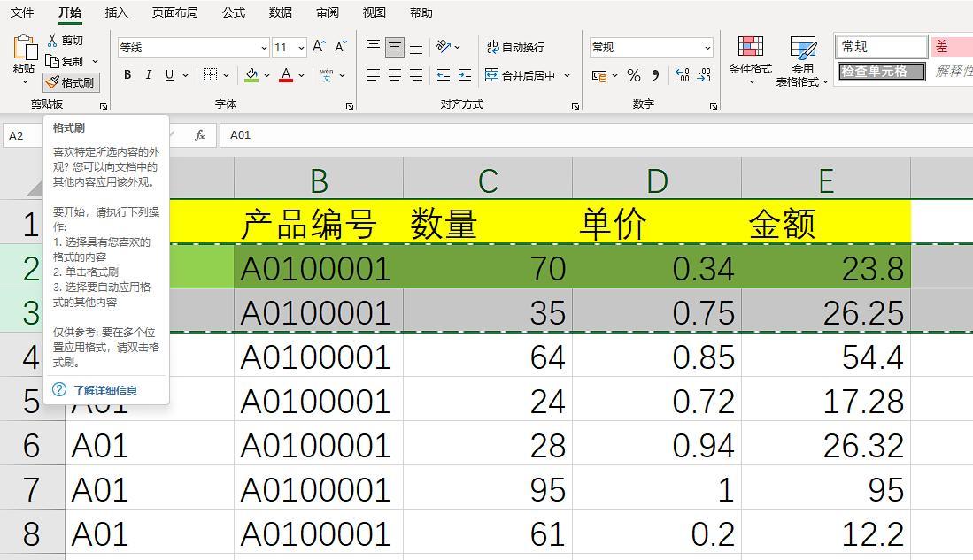Select column B header
The image size is (973, 560).
click(319, 180)
